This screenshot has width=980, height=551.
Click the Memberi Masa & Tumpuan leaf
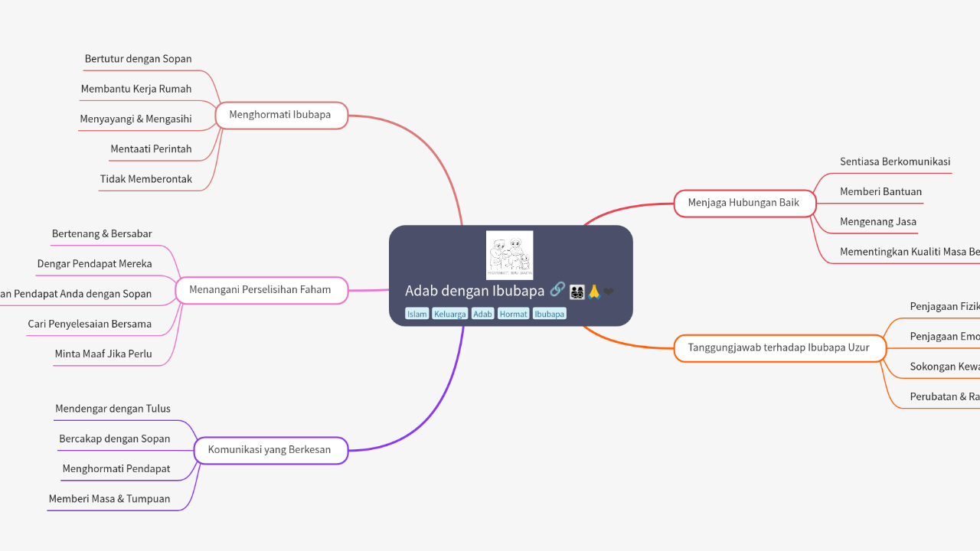[x=109, y=499]
